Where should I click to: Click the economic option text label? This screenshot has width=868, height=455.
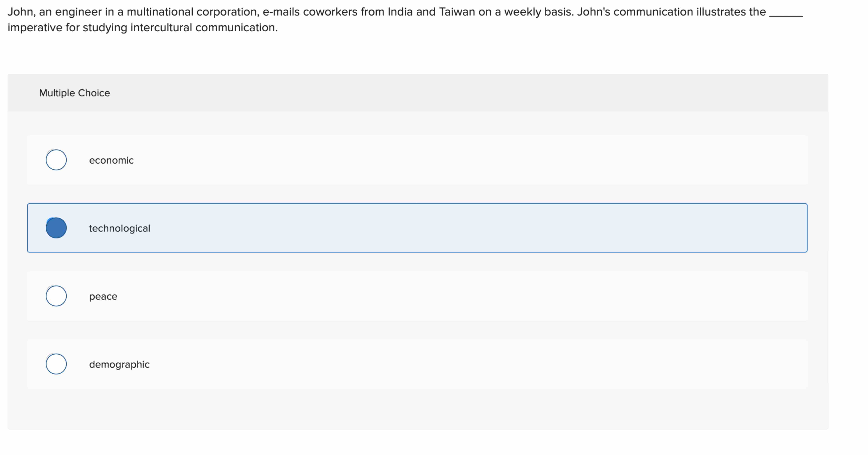click(111, 160)
